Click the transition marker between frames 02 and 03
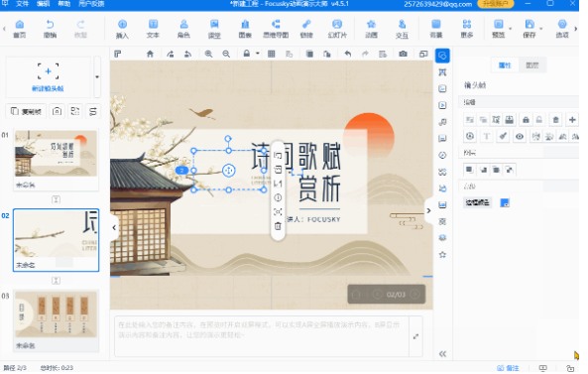The width and height of the screenshot is (588, 374). pos(56,281)
